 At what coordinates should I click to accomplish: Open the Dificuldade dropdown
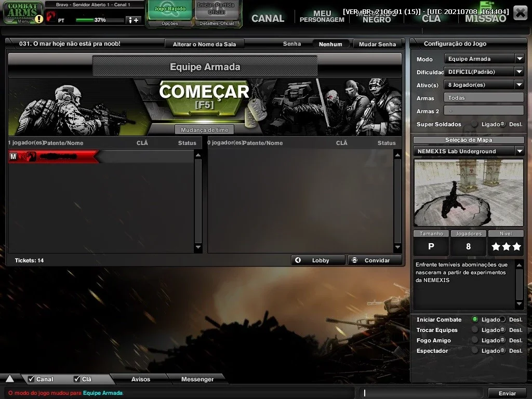pyautogui.click(x=484, y=72)
